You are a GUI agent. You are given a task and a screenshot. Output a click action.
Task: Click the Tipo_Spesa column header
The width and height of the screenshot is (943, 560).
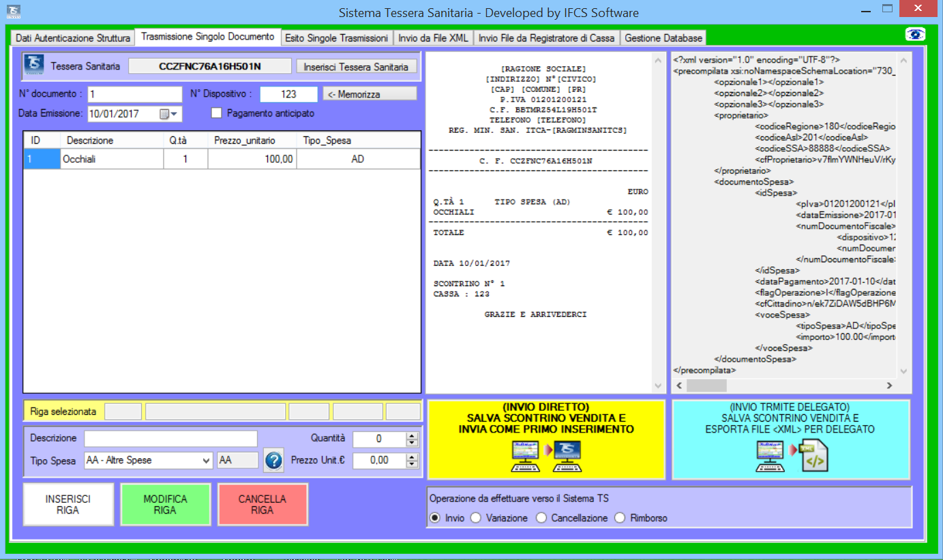pyautogui.click(x=358, y=140)
